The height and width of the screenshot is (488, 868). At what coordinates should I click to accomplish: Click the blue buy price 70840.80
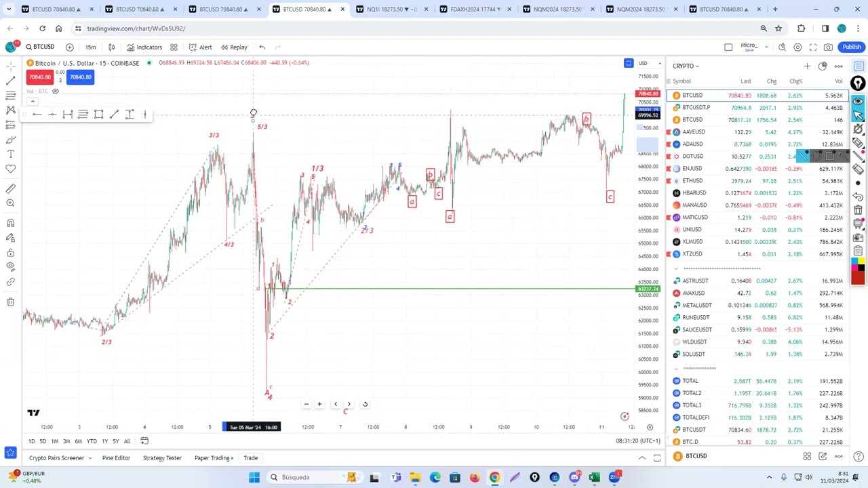coord(80,77)
